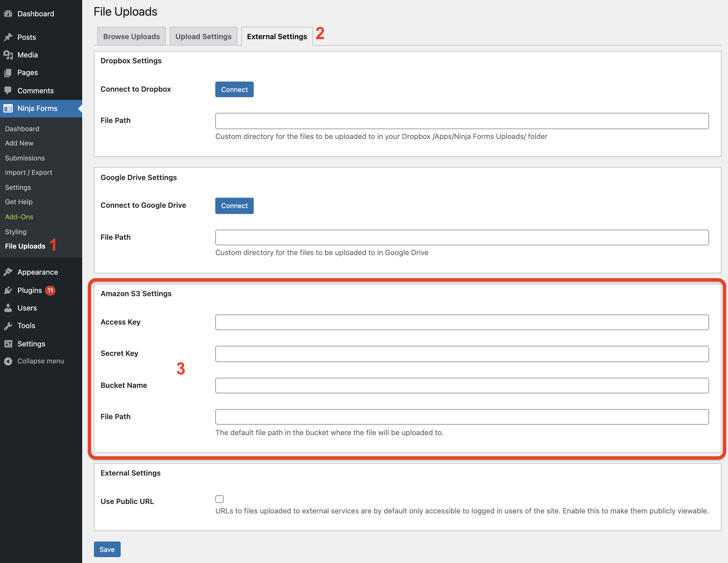The height and width of the screenshot is (563, 728).
Task: Open the Upload Settings tab
Action: pos(203,36)
